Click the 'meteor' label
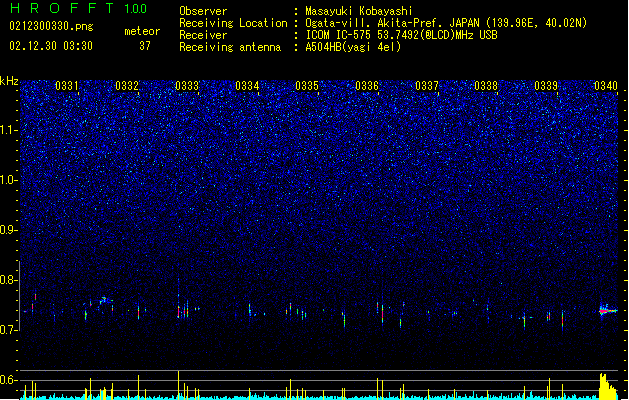This screenshot has height=400, width=629. pyautogui.click(x=142, y=31)
